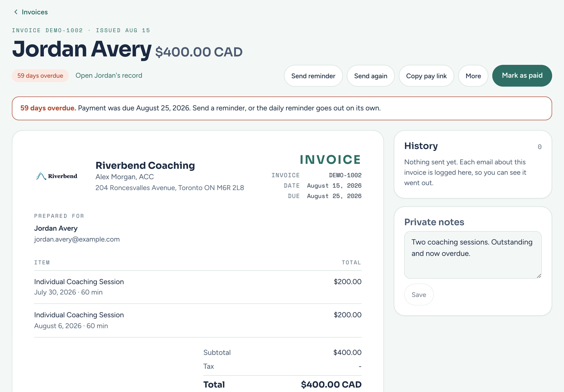Click the 59 days overdue badge
Image resolution: width=564 pixels, height=392 pixels.
(x=40, y=76)
